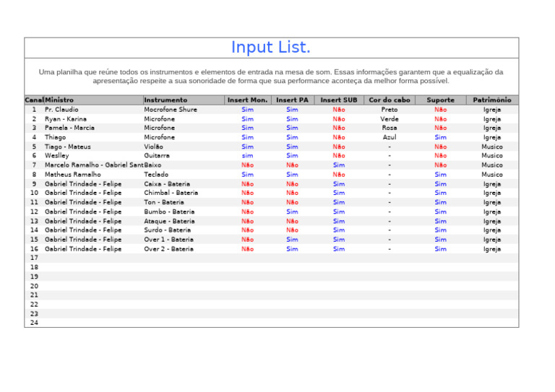
Task: Select the Instrumento column header
Action: (x=165, y=100)
